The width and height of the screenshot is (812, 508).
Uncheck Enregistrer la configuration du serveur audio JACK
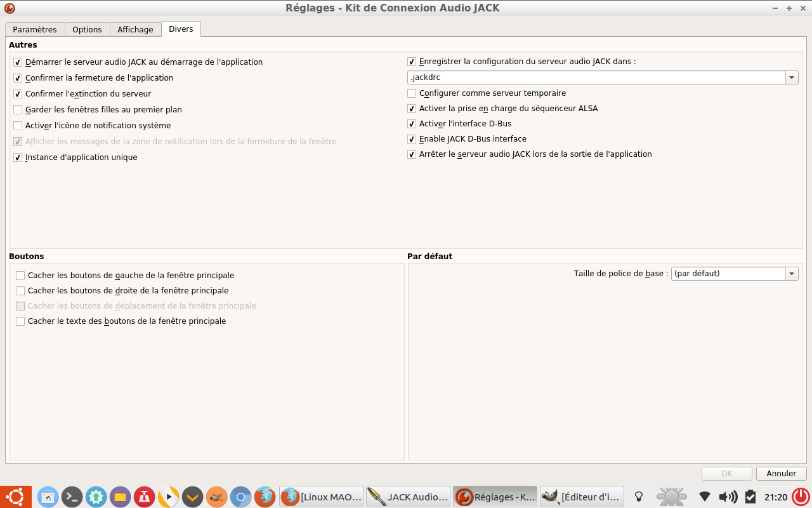coord(412,62)
